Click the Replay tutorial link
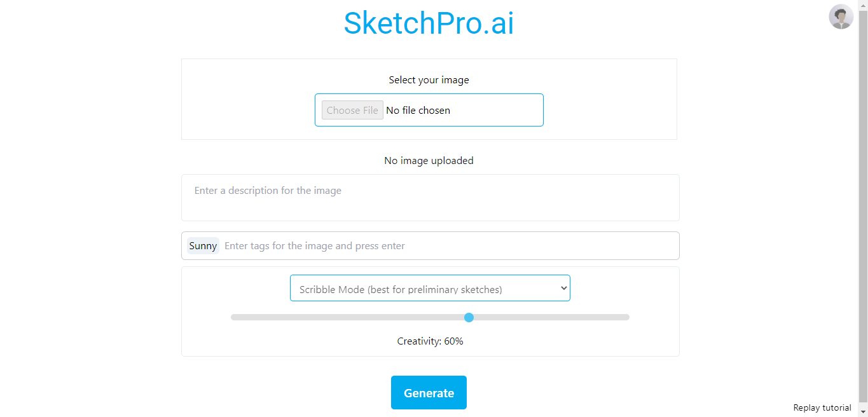The image size is (868, 417). coord(822,407)
